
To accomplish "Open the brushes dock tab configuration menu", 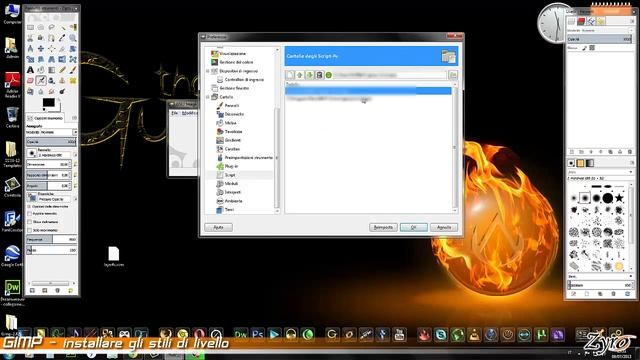I will click(632, 163).
